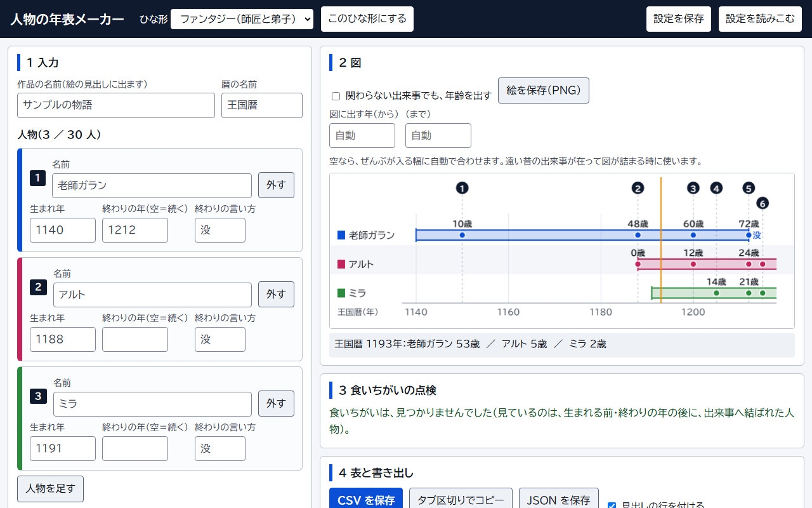
Task: Toggle the 見出しの行を付ける checkbox
Action: pyautogui.click(x=612, y=506)
